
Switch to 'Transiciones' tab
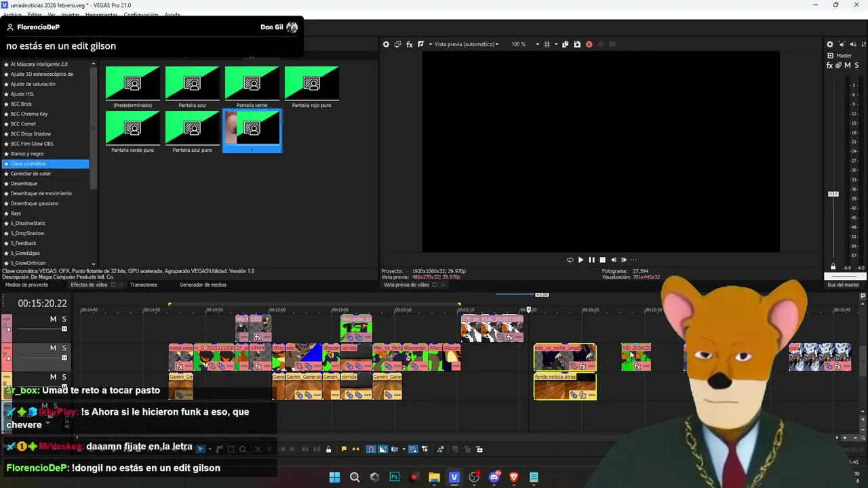tap(144, 285)
